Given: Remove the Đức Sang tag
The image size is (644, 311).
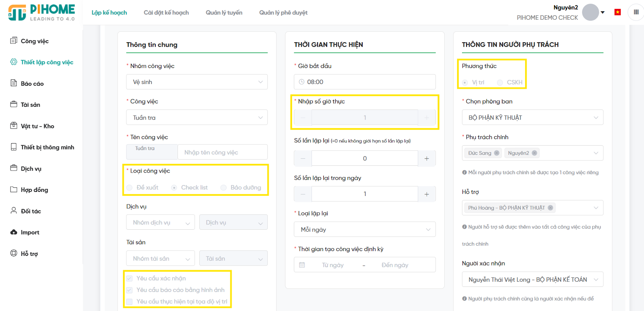Looking at the screenshot, I should click(497, 153).
